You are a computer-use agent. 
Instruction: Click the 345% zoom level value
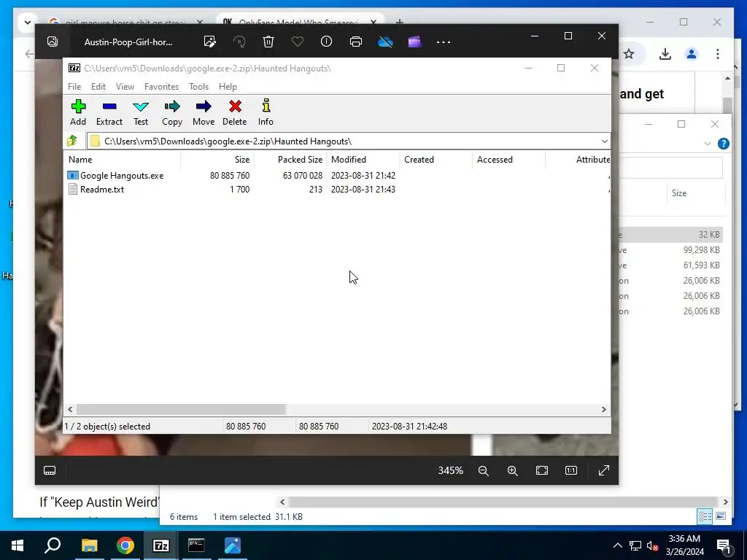[450, 470]
